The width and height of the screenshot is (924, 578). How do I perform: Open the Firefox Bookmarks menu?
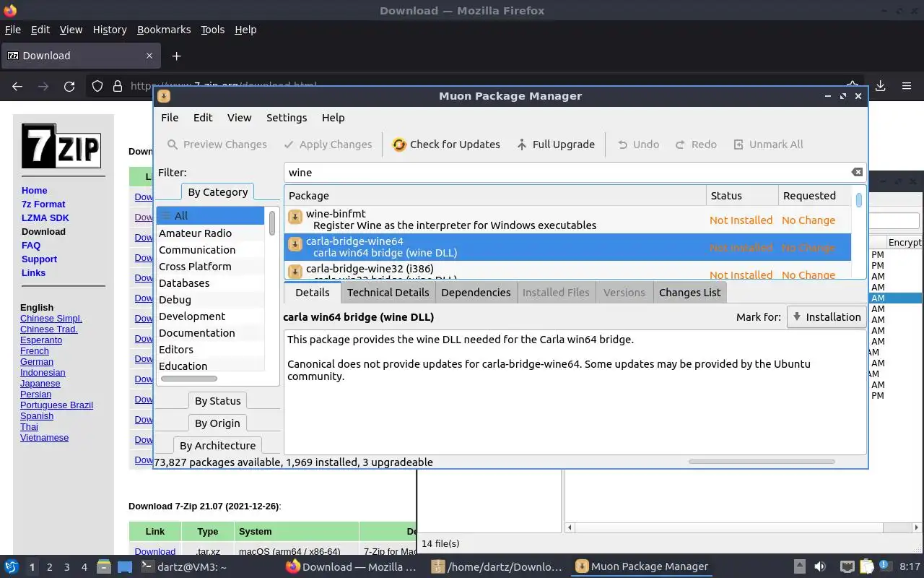[164, 30]
